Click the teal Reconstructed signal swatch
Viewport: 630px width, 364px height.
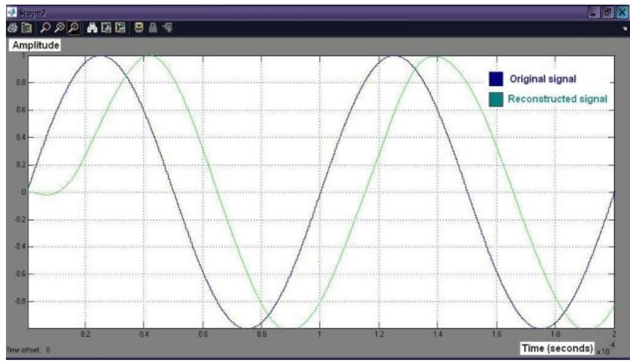point(496,99)
